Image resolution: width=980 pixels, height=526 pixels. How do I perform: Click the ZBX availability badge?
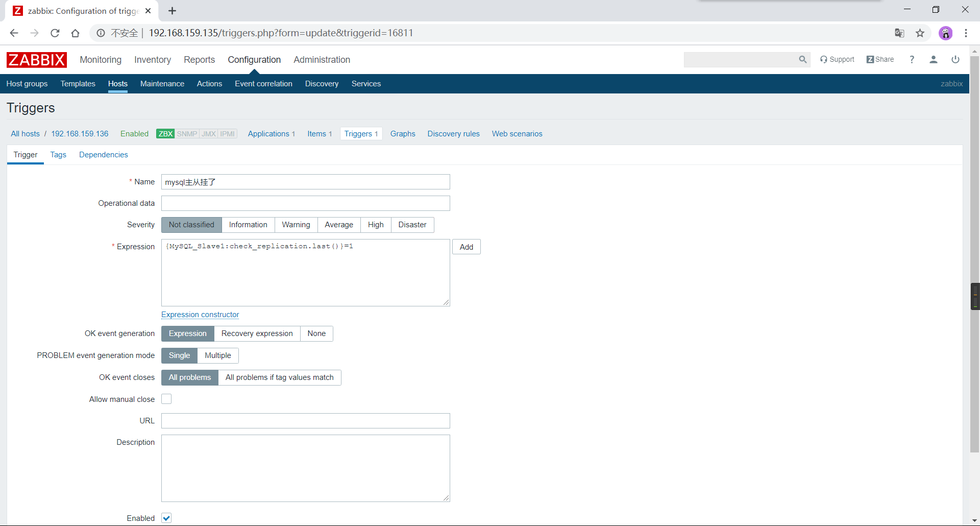click(x=165, y=134)
